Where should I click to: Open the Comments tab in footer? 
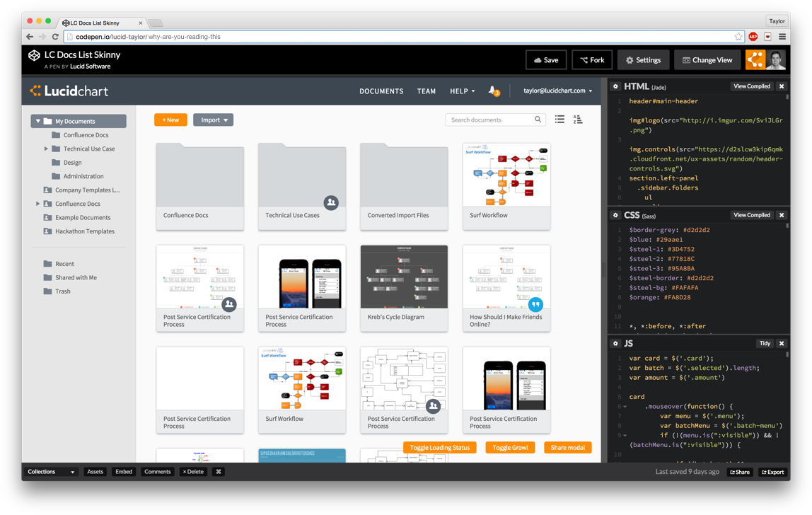pos(158,472)
